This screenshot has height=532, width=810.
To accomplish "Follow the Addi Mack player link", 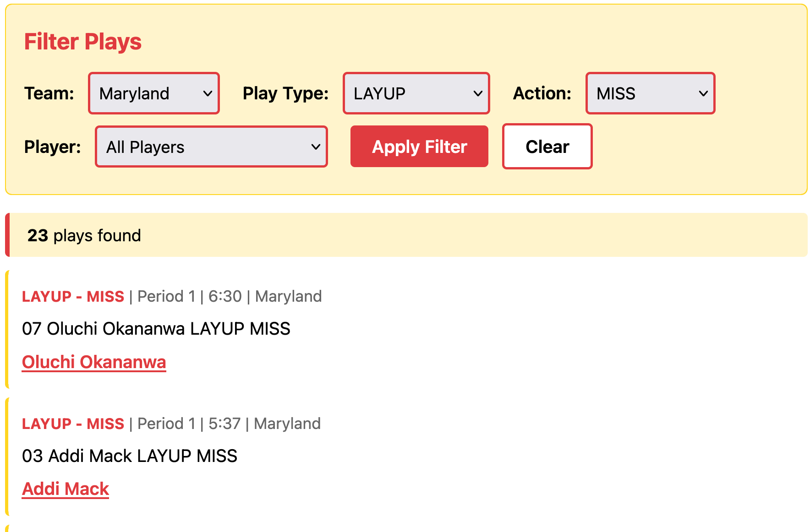I will pyautogui.click(x=66, y=489).
